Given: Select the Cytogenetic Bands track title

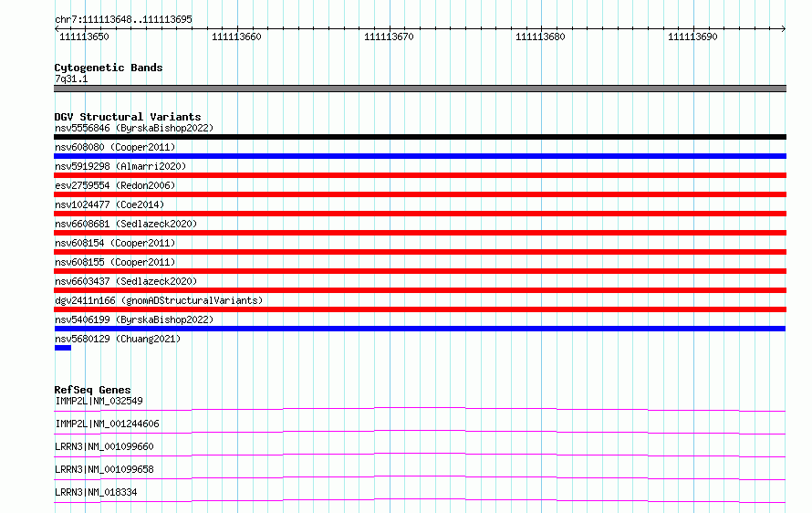Looking at the screenshot, I should tap(109, 68).
